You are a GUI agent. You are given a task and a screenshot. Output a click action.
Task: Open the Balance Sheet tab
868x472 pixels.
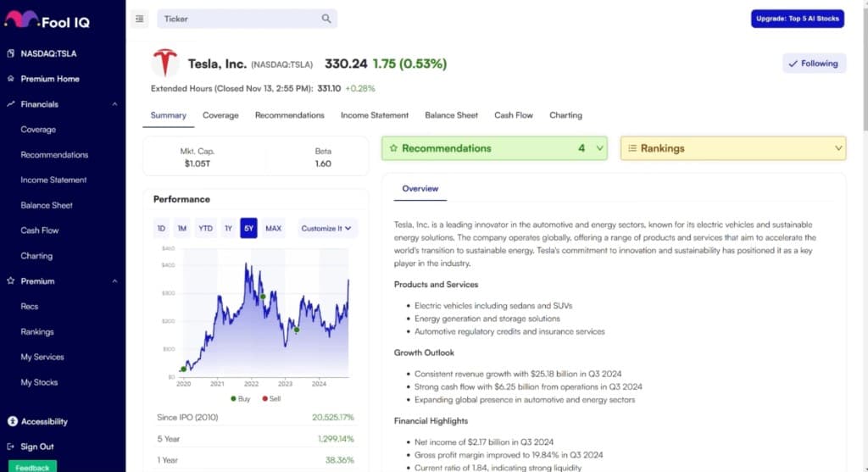point(451,115)
